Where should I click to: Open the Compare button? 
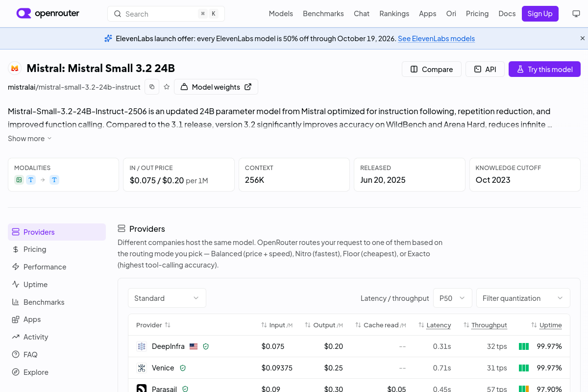click(x=431, y=69)
